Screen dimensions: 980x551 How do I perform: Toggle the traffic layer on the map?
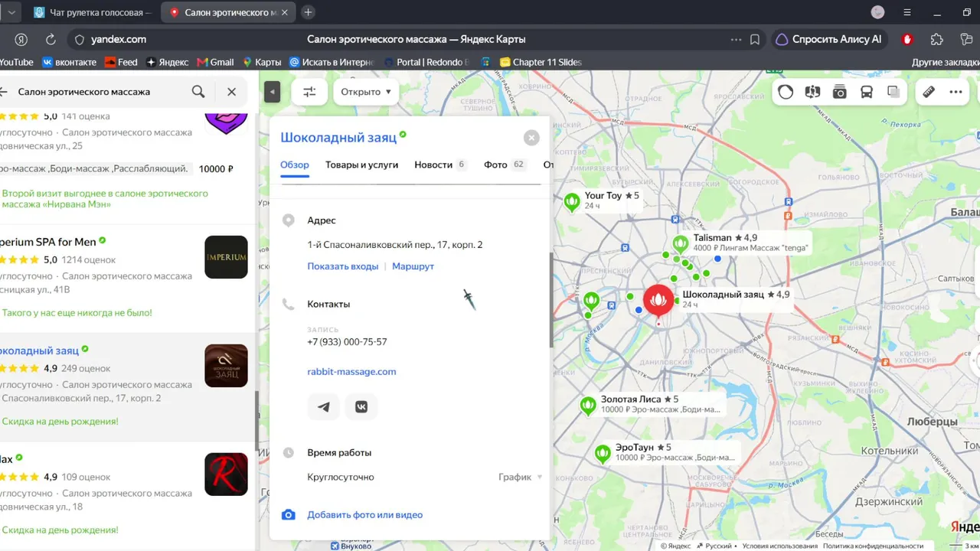(786, 92)
